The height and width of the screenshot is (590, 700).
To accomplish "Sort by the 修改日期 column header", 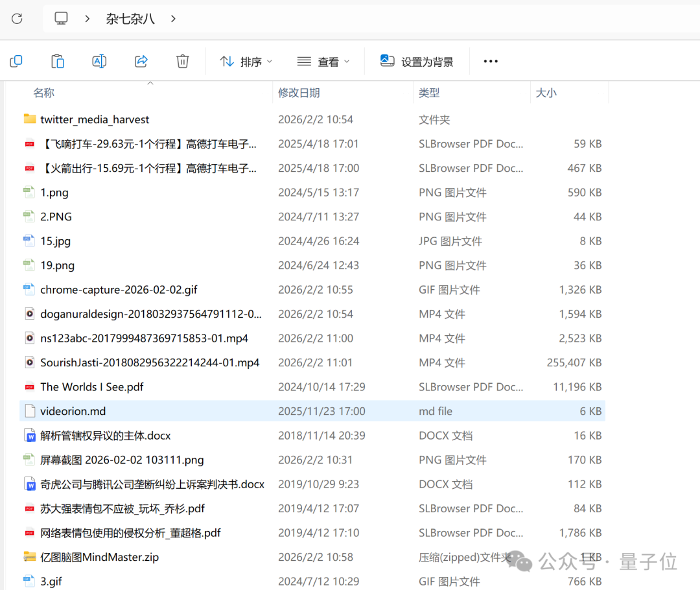I will (x=299, y=93).
